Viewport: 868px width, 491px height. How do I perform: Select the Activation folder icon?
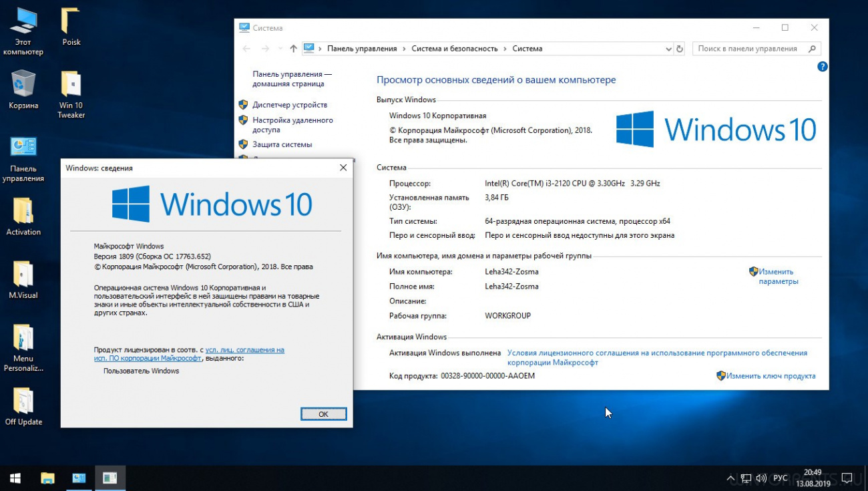coord(23,216)
